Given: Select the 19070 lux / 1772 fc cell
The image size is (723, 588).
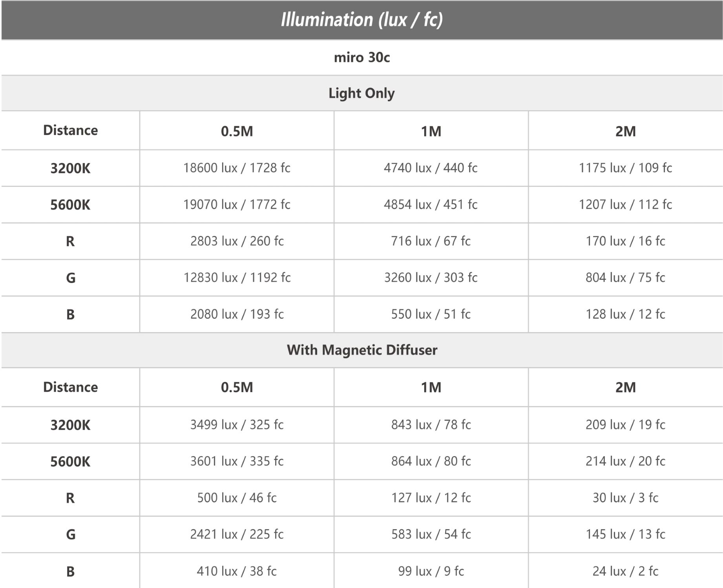Looking at the screenshot, I should pyautogui.click(x=237, y=205).
